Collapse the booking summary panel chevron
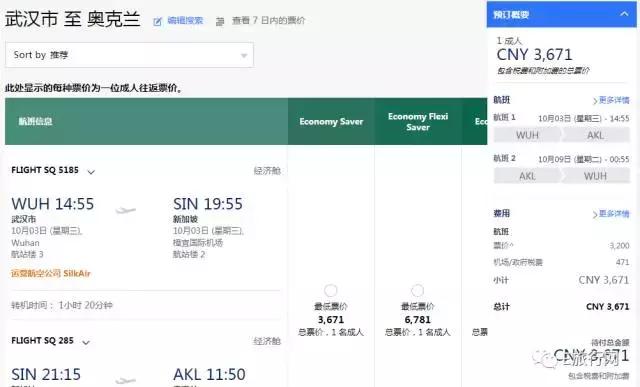Screen dimensions: 640x387 624,14
